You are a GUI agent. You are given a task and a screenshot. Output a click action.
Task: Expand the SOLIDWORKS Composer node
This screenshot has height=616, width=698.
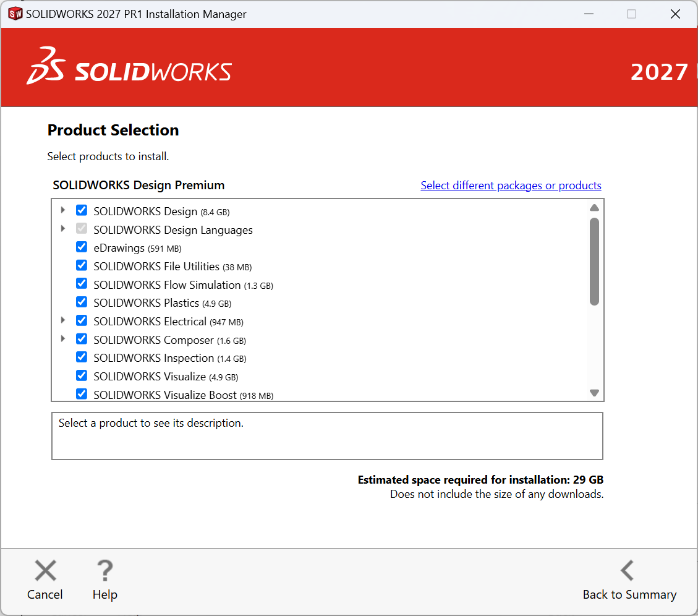pyautogui.click(x=63, y=339)
